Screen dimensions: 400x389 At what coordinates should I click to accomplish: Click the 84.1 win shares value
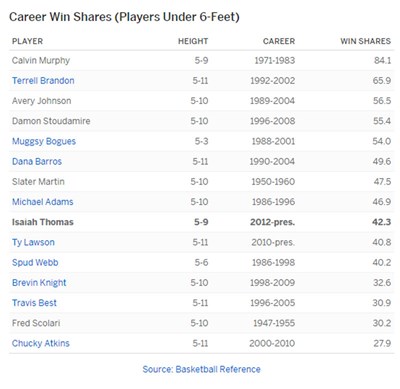pos(382,61)
